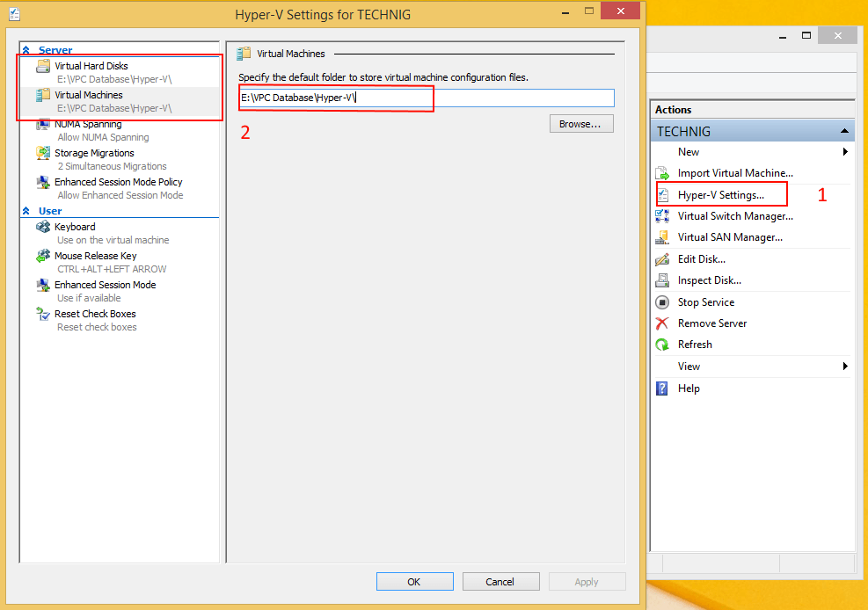This screenshot has height=610, width=868.
Task: Click the Browse button
Action: [x=581, y=123]
